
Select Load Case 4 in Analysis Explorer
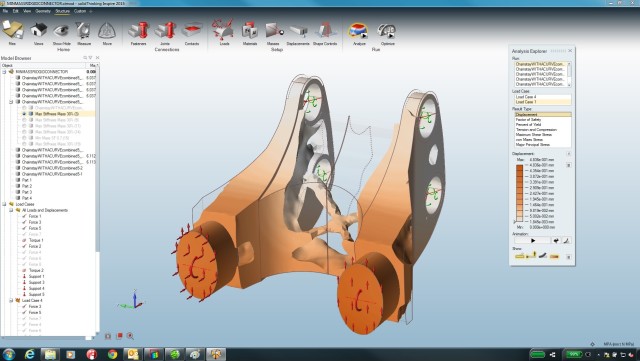click(542, 97)
